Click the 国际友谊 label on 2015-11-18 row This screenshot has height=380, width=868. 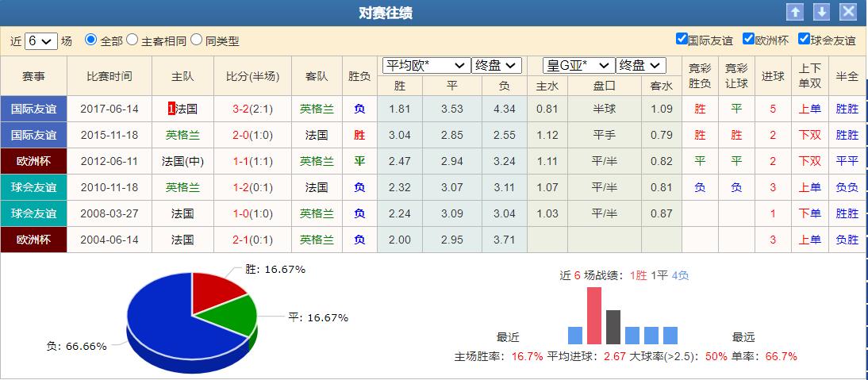click(34, 135)
